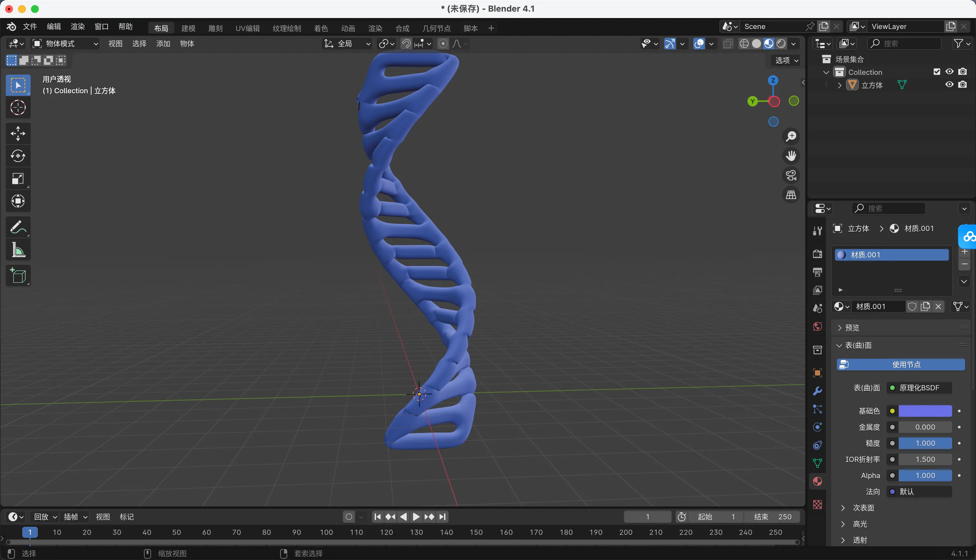Select the Move tool in toolbar
The height and width of the screenshot is (560, 976).
coord(18,134)
